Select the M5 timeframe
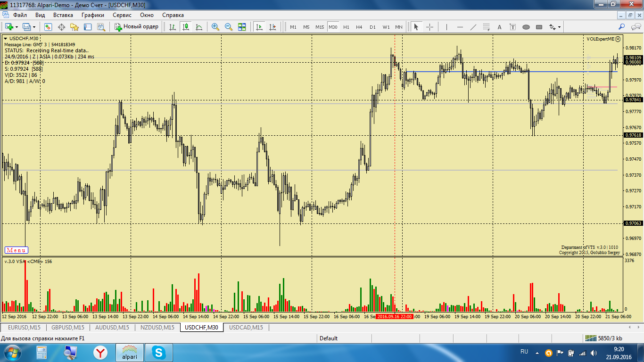 [x=306, y=27]
